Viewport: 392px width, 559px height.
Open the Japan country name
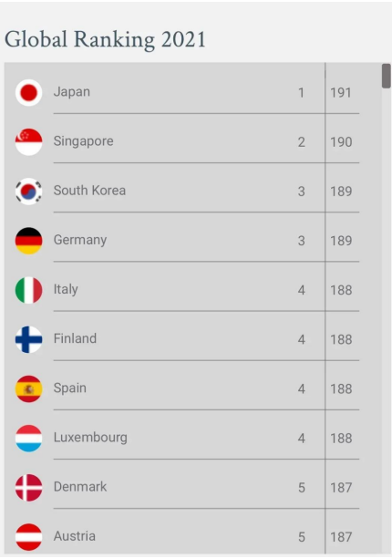(72, 92)
